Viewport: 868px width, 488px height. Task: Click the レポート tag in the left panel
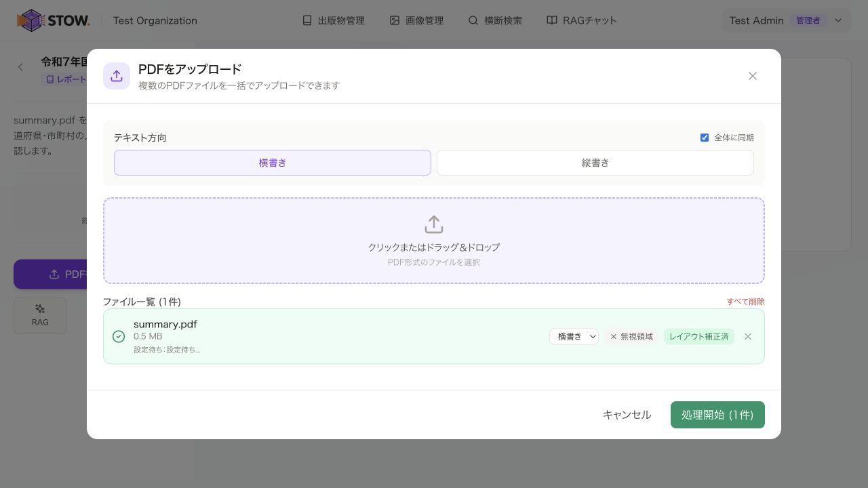[66, 79]
